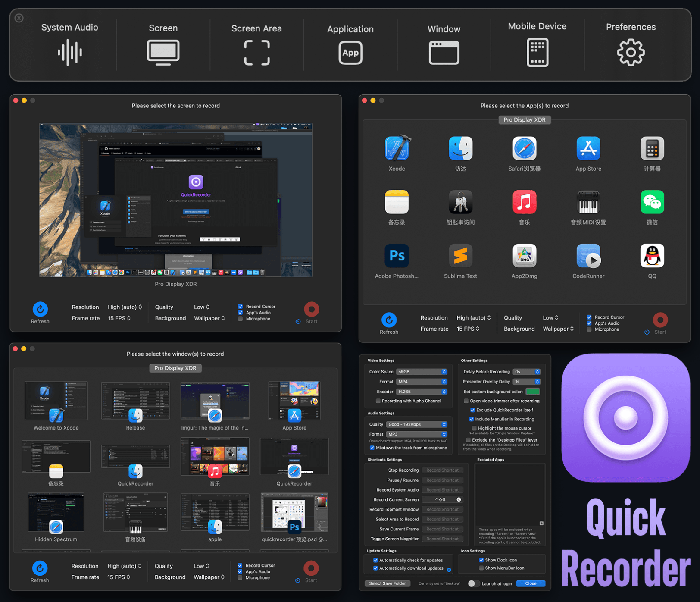Viewport: 700px width, 602px height.
Task: Select the WeChat app icon (微信)
Action: (x=652, y=202)
